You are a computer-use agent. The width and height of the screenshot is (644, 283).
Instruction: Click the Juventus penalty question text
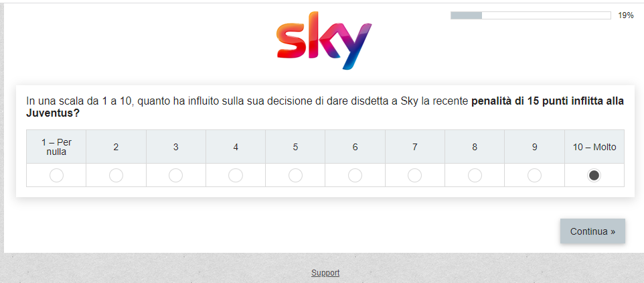tap(325, 107)
